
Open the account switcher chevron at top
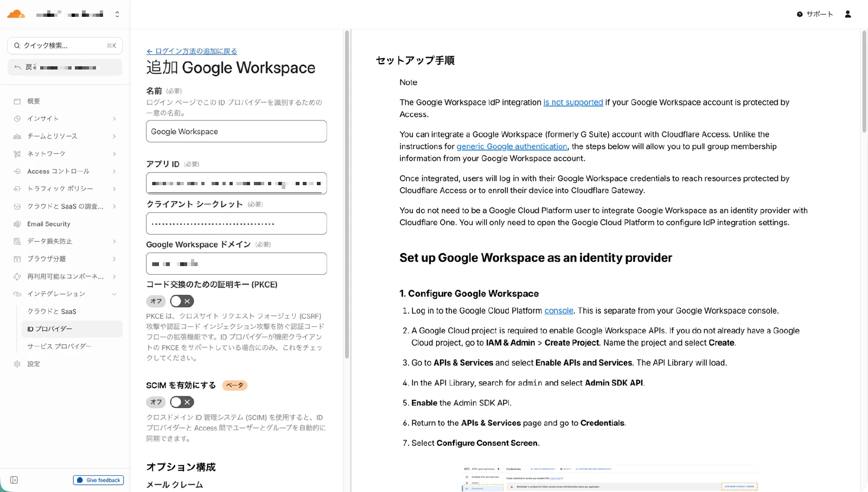[117, 14]
